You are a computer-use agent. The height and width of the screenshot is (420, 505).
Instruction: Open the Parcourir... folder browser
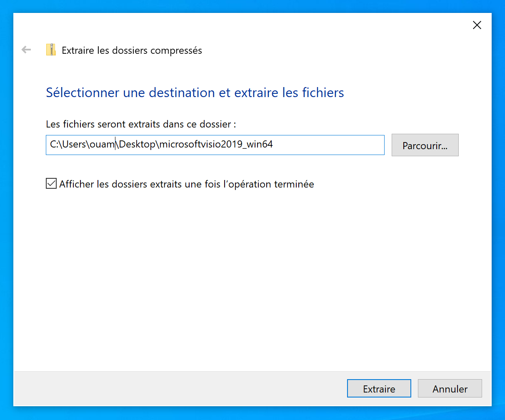[x=425, y=145]
